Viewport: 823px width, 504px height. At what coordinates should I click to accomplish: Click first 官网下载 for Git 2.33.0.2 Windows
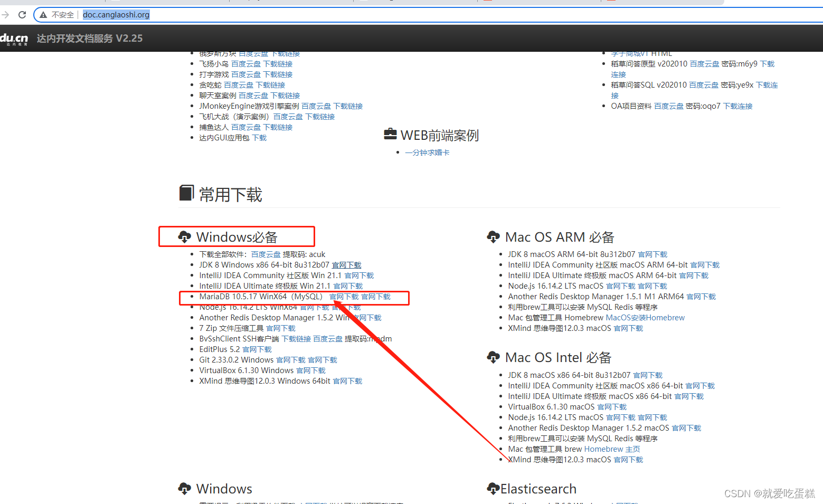pyautogui.click(x=291, y=360)
